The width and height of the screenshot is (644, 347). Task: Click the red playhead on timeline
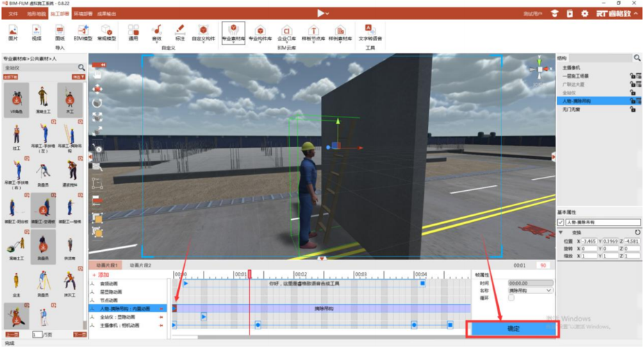[x=249, y=275]
